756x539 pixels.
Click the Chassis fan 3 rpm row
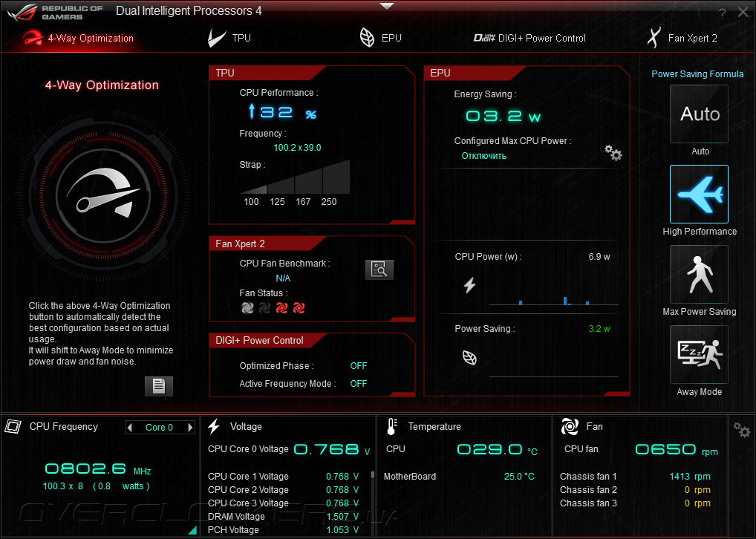635,503
